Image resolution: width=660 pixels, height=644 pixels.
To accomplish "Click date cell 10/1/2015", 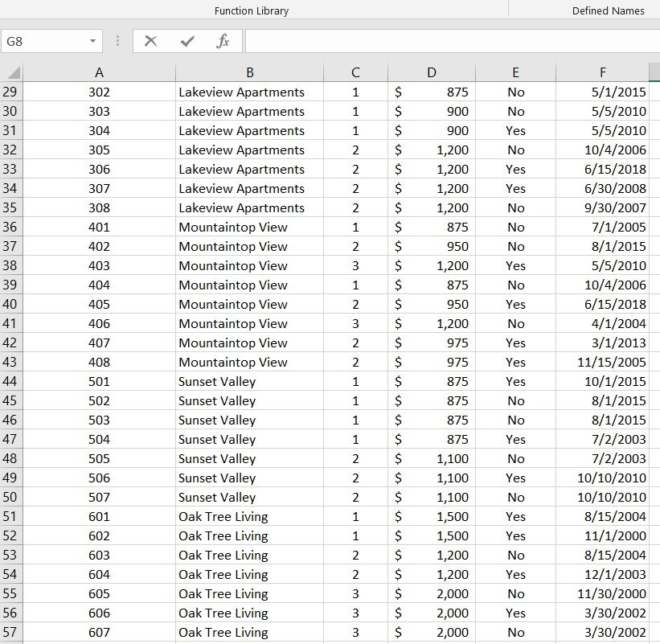I will (603, 381).
